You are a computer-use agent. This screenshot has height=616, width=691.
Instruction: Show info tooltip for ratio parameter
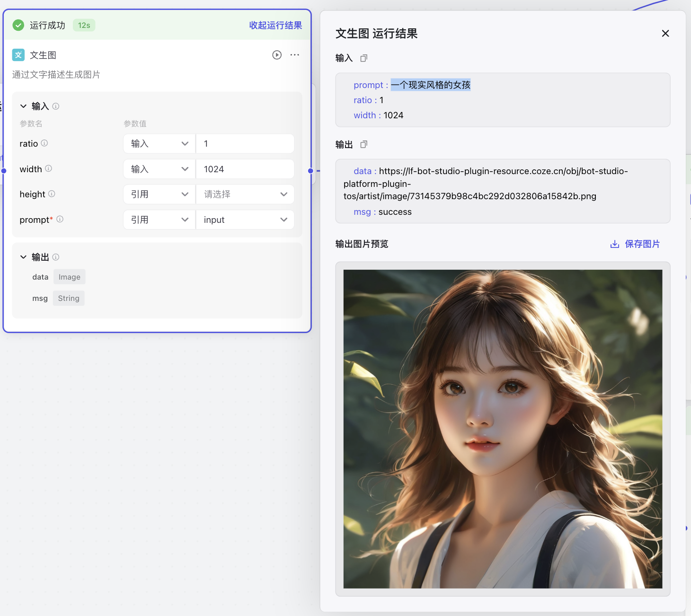44,143
